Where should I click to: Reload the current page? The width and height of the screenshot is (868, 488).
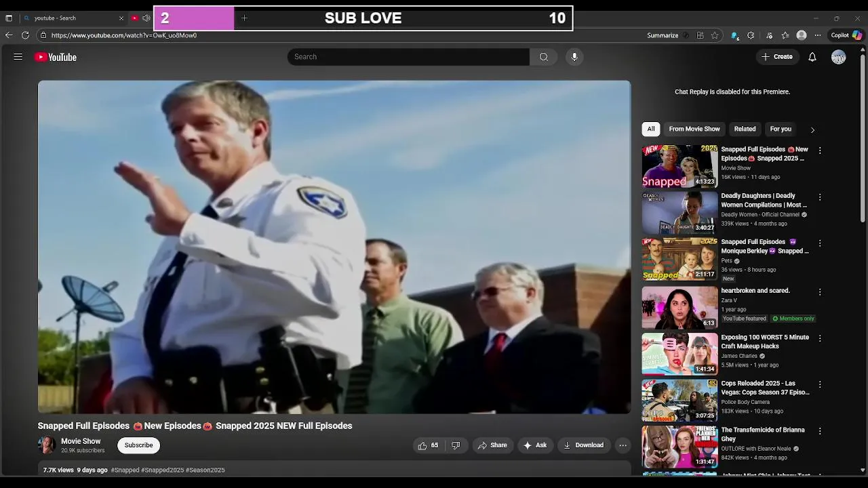point(25,35)
